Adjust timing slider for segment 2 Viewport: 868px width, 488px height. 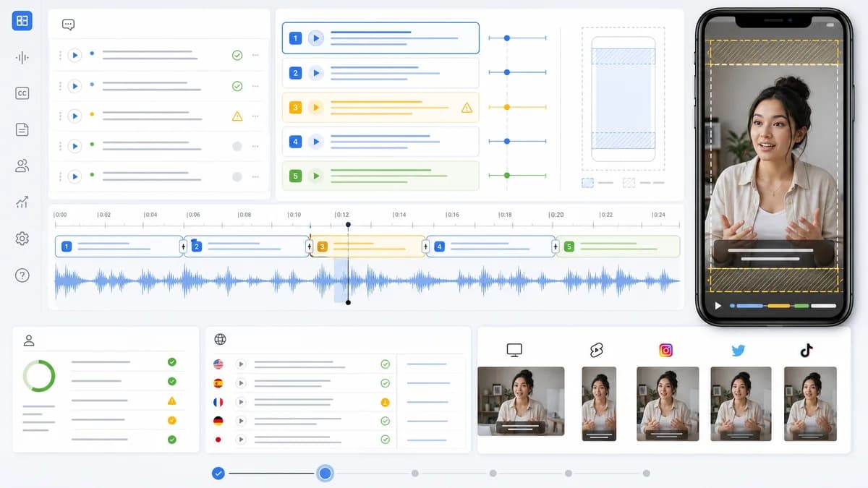507,72
